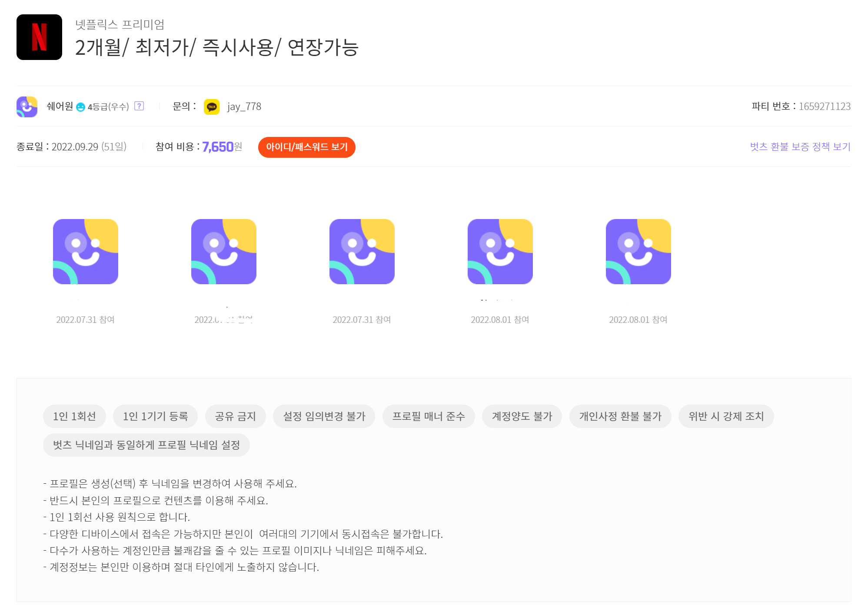868x608 pixels.
Task: Click the 개인사정 환불 불가 tag
Action: click(x=620, y=416)
